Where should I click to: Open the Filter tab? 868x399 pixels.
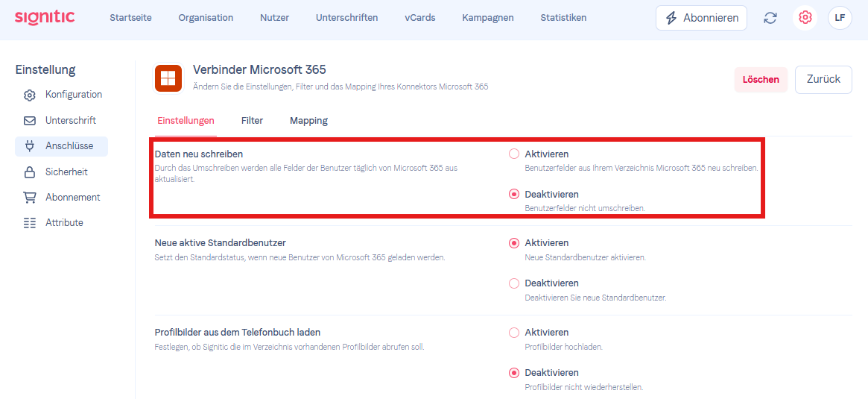[x=252, y=120]
